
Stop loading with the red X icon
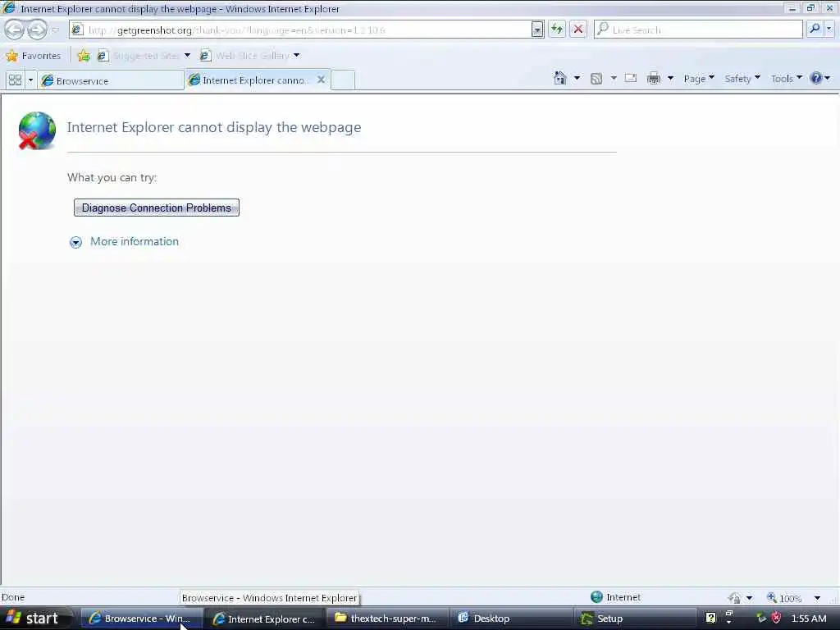pyautogui.click(x=578, y=30)
